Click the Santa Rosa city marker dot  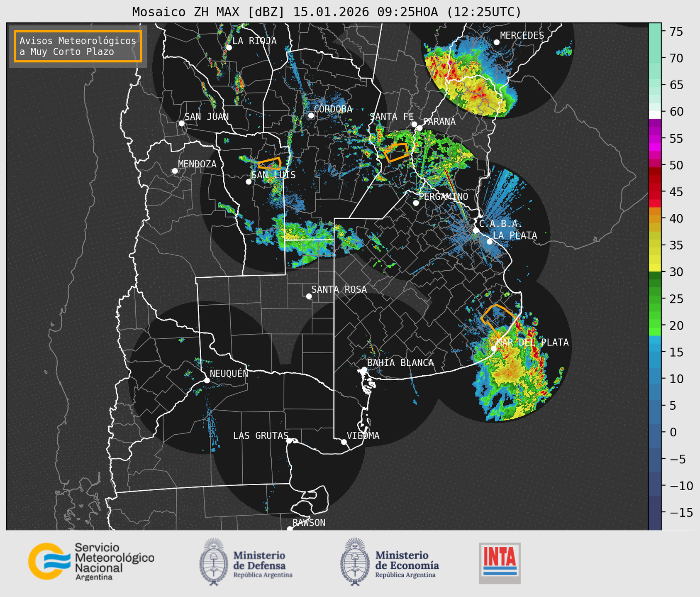point(309,296)
